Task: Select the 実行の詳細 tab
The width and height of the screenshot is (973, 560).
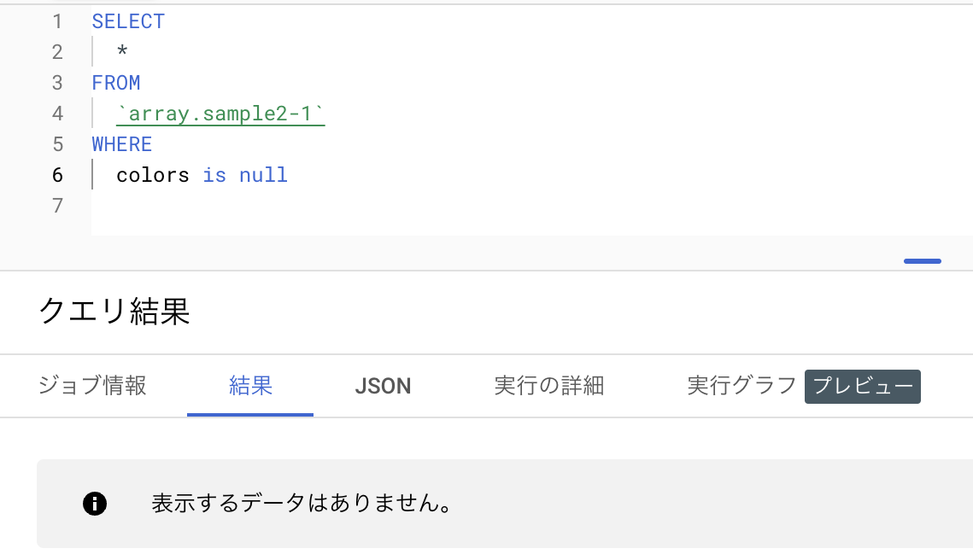Action: pyautogui.click(x=549, y=385)
